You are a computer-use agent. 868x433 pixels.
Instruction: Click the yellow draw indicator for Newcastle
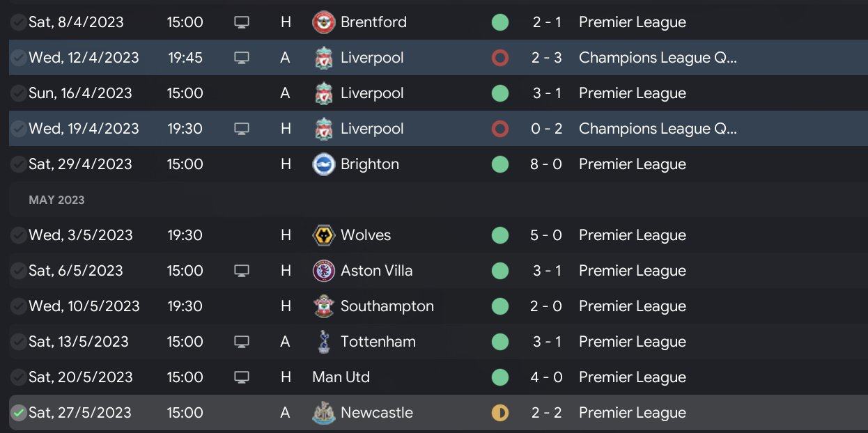click(x=499, y=413)
